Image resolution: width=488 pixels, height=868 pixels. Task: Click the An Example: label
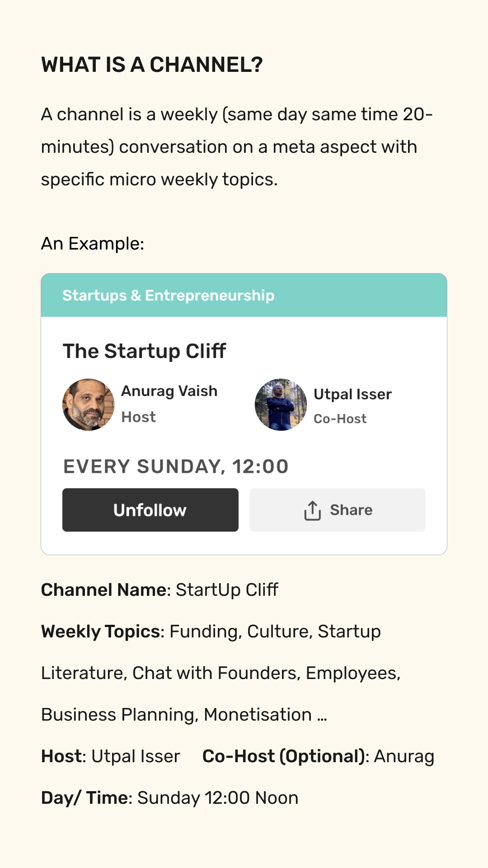93,244
